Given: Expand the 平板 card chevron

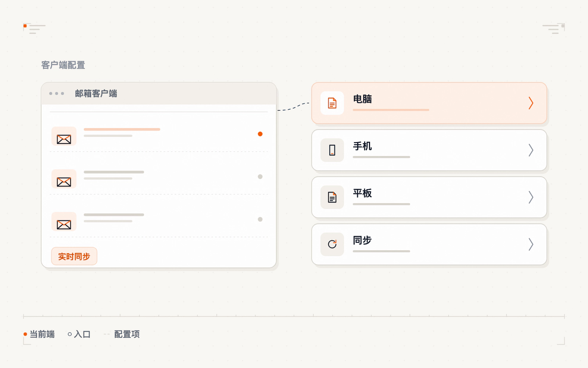Looking at the screenshot, I should pos(531,197).
